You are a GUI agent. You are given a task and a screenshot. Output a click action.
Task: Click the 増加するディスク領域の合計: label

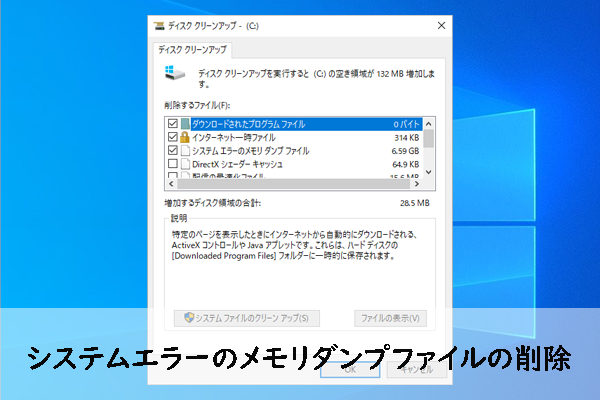[x=212, y=203]
